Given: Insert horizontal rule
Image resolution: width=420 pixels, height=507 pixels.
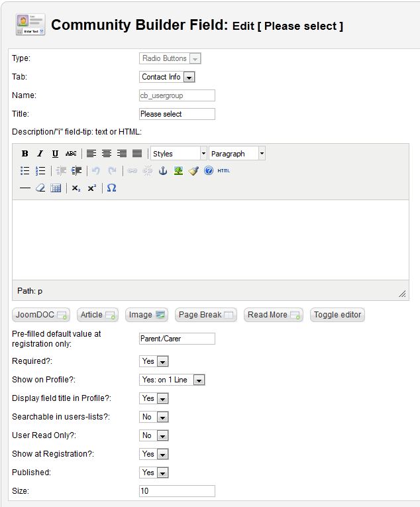Looking at the screenshot, I should [x=25, y=188].
